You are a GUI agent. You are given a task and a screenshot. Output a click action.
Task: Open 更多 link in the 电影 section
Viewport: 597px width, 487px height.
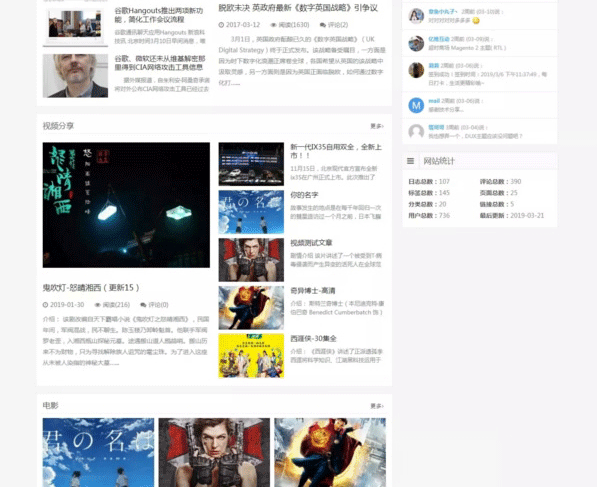click(x=377, y=406)
